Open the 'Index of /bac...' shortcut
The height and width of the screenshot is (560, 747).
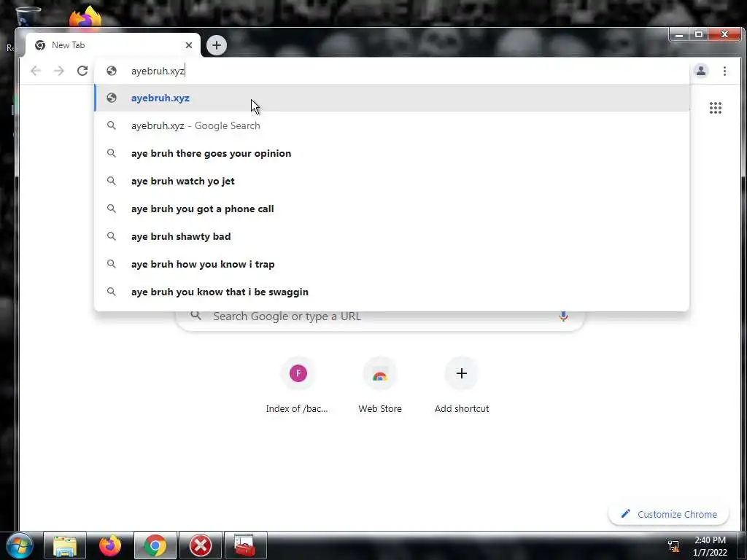point(297,386)
